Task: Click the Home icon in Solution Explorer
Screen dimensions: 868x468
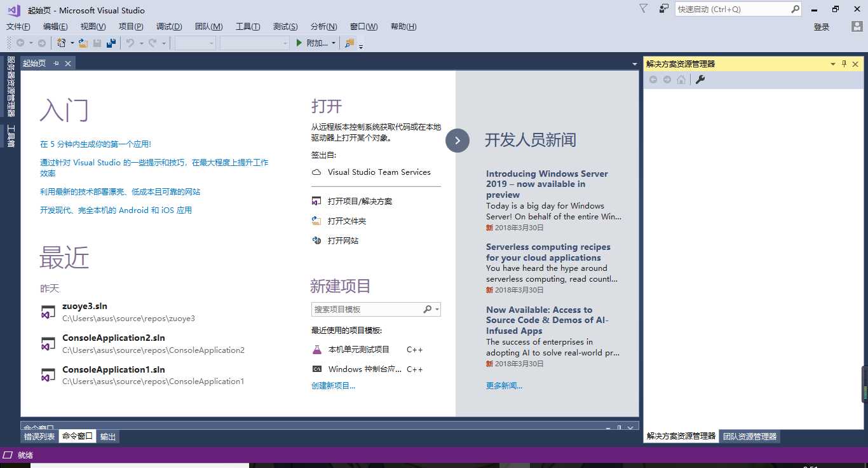Action: 681,79
